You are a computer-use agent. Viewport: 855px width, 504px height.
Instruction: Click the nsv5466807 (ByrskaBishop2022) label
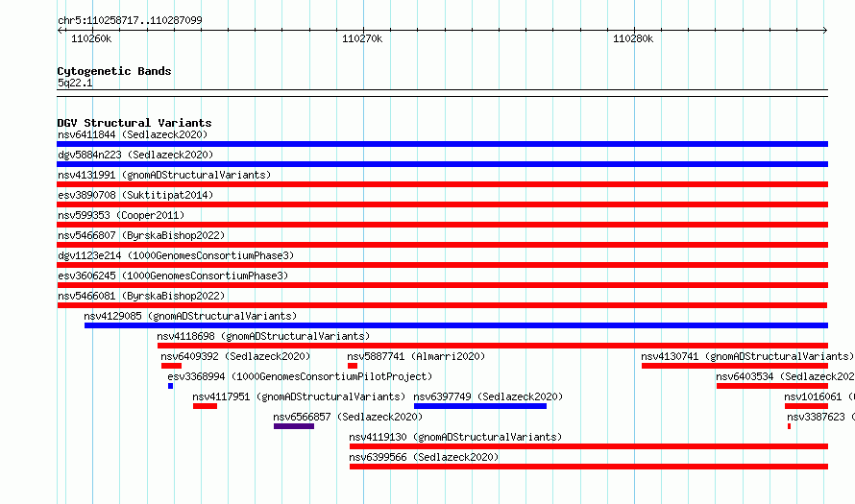(x=141, y=235)
